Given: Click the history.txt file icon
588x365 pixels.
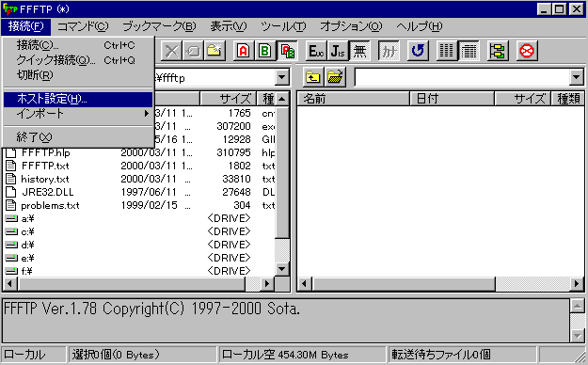Looking at the screenshot, I should tap(11, 179).
